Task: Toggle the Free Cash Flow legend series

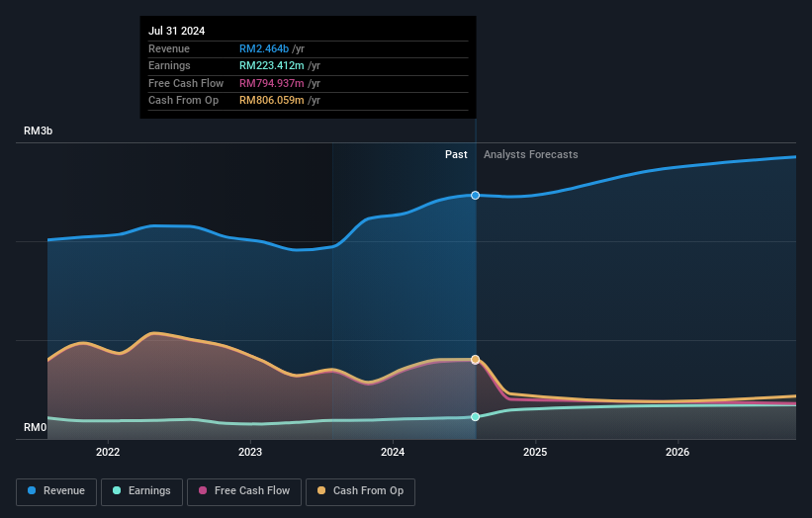Action: [x=244, y=491]
